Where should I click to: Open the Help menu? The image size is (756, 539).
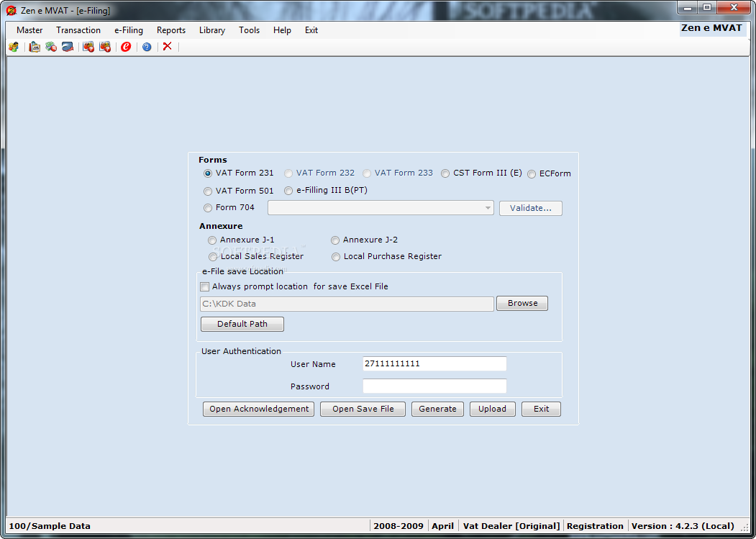tap(282, 30)
